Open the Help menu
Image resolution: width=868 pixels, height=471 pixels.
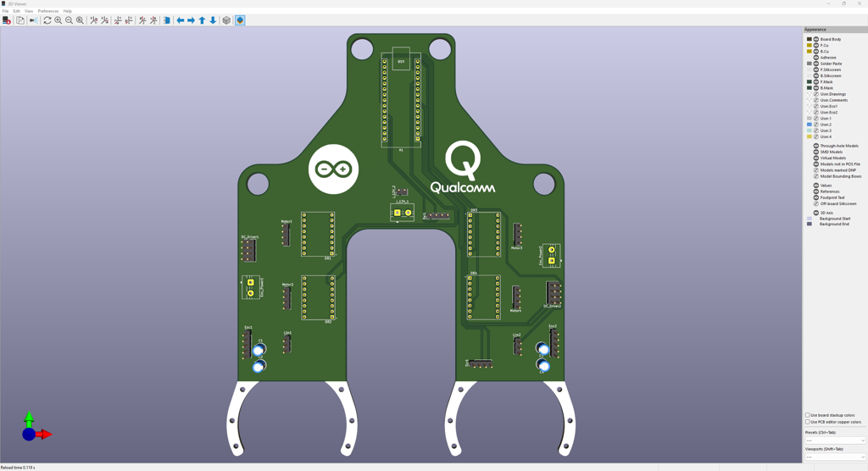point(68,11)
